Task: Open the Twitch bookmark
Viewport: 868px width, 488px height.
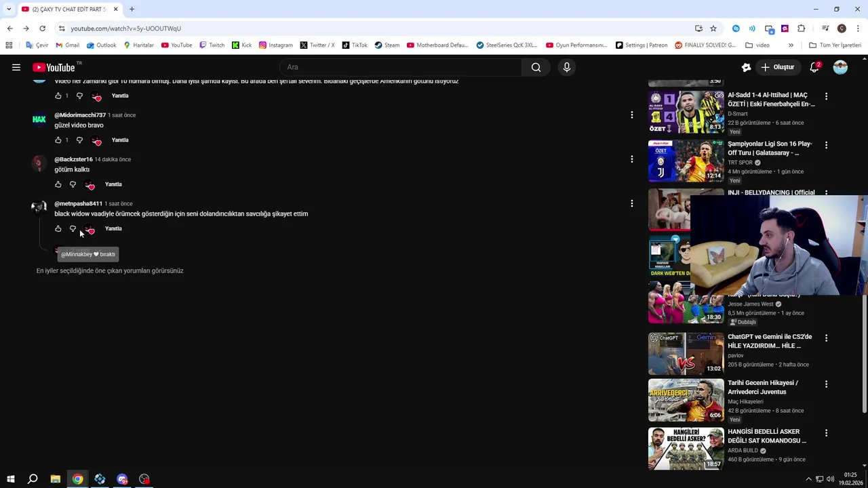Action: coord(212,45)
